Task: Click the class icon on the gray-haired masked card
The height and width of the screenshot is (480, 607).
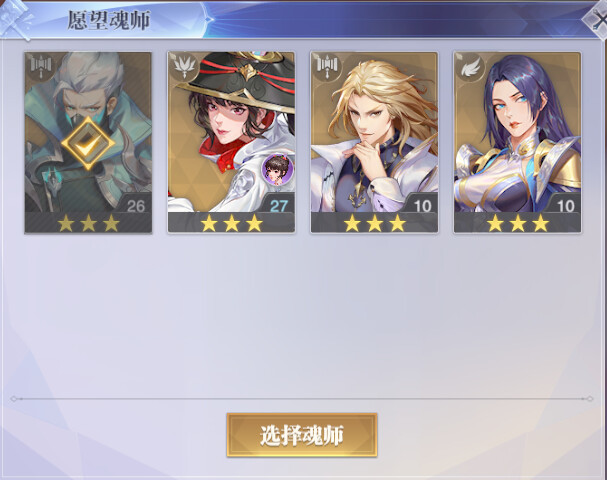Action: click(40, 65)
